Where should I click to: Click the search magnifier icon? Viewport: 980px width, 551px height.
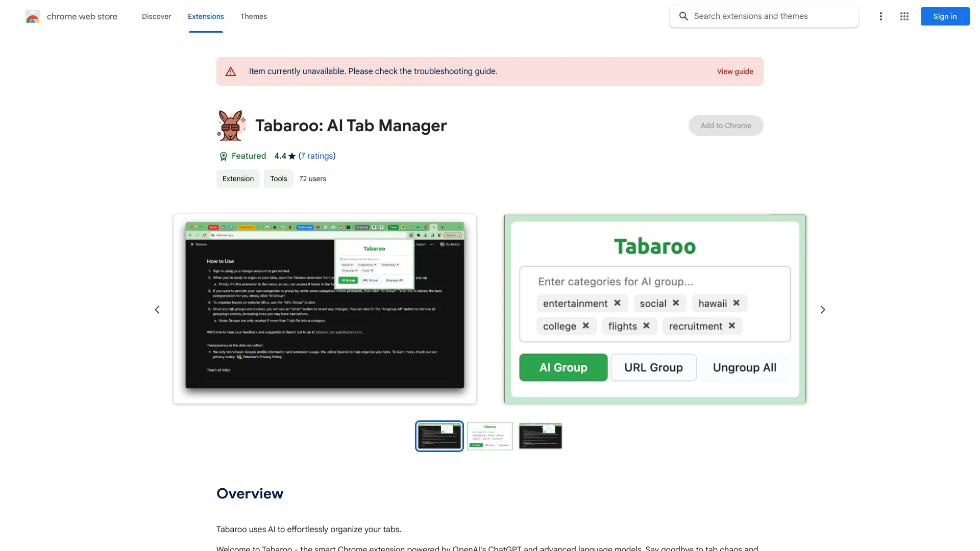683,16
